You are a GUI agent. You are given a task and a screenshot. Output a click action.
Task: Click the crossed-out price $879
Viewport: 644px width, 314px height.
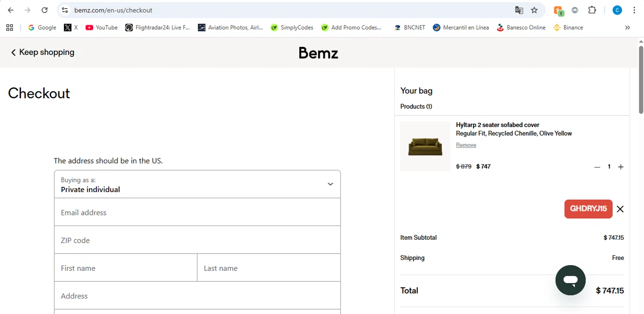[x=464, y=166]
